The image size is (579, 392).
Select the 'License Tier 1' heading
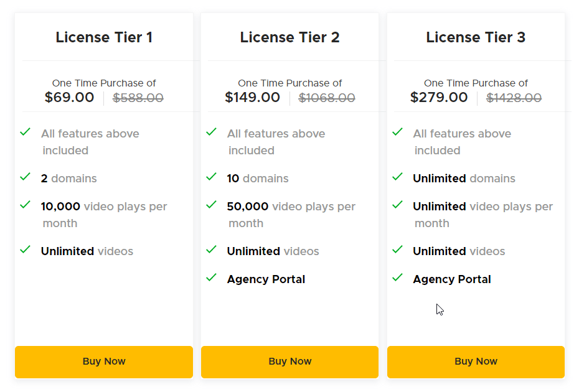pyautogui.click(x=104, y=37)
